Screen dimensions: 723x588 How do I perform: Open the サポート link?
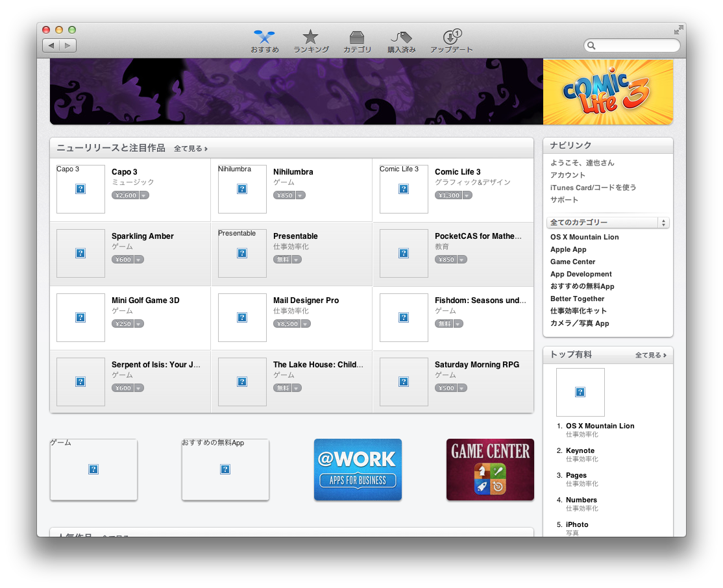[564, 200]
